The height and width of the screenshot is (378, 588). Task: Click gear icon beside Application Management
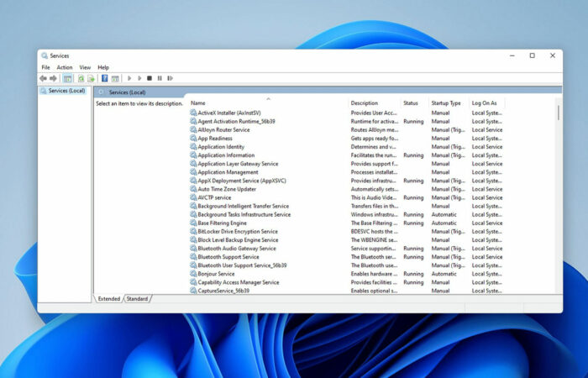tap(193, 171)
